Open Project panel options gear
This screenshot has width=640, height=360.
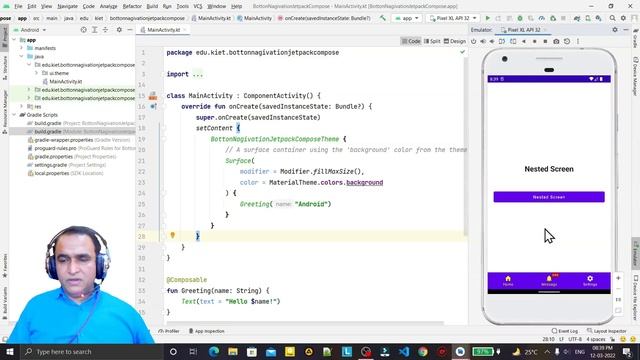(119, 30)
